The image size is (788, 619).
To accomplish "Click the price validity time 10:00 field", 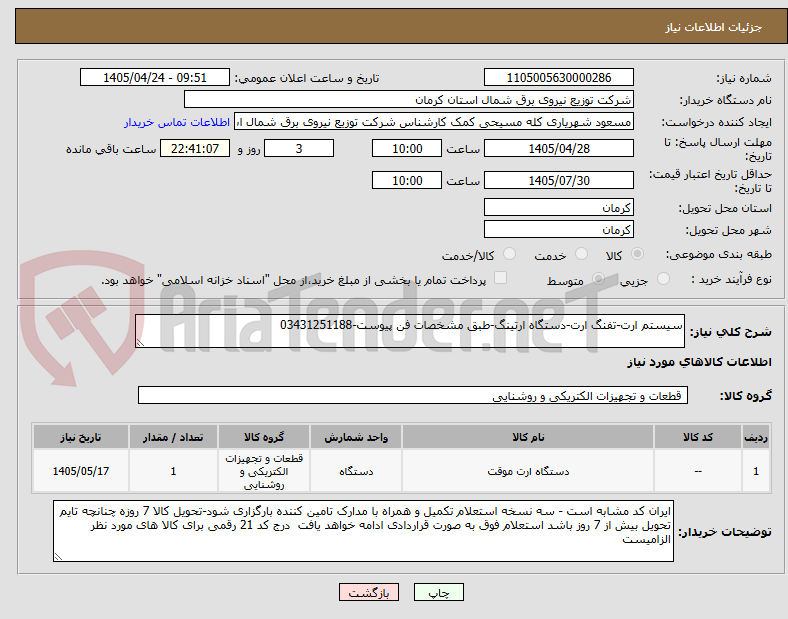I will 407,180.
